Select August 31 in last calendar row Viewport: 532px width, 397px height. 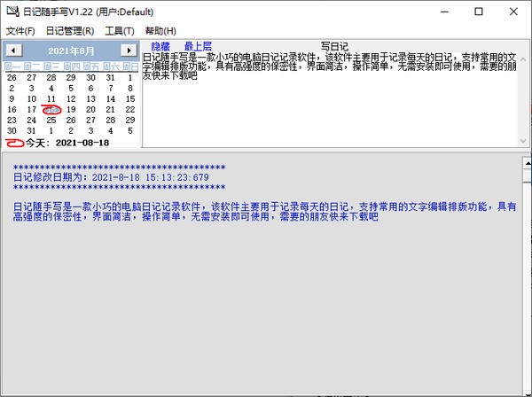tap(32, 130)
